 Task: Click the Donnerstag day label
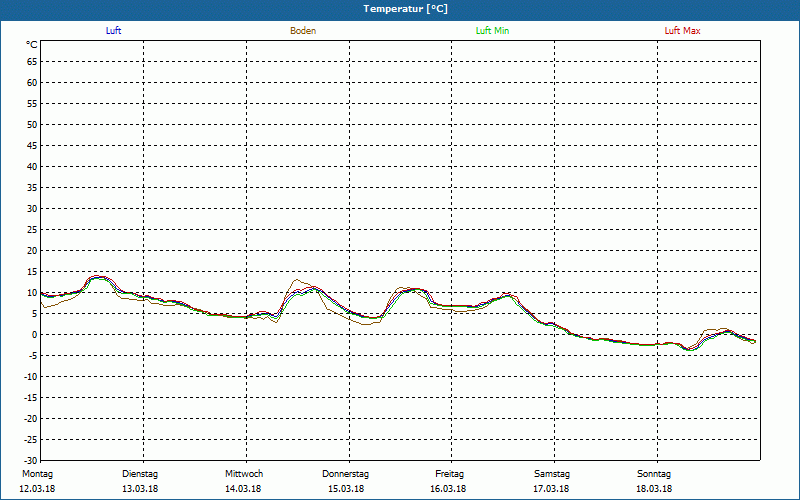345,474
